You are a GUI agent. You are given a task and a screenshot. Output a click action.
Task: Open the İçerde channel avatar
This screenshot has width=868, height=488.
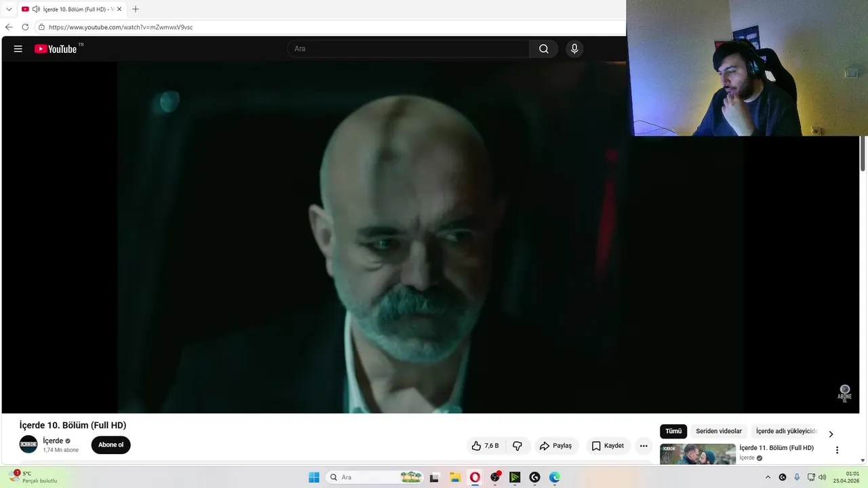pyautogui.click(x=28, y=445)
